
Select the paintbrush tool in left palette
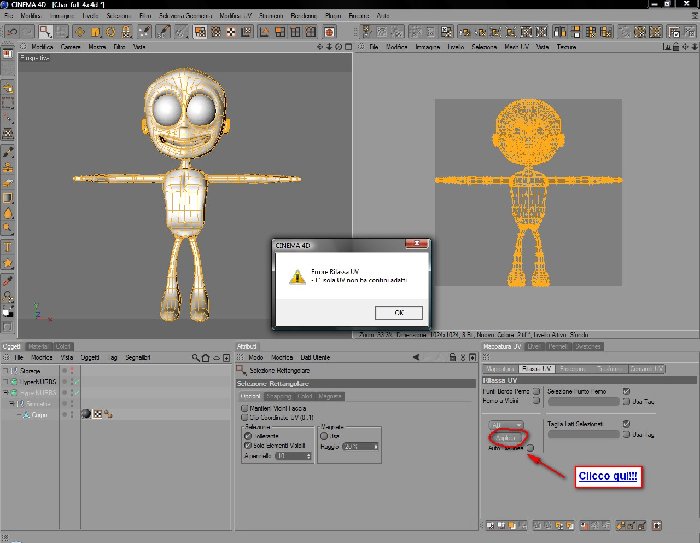coord(8,152)
